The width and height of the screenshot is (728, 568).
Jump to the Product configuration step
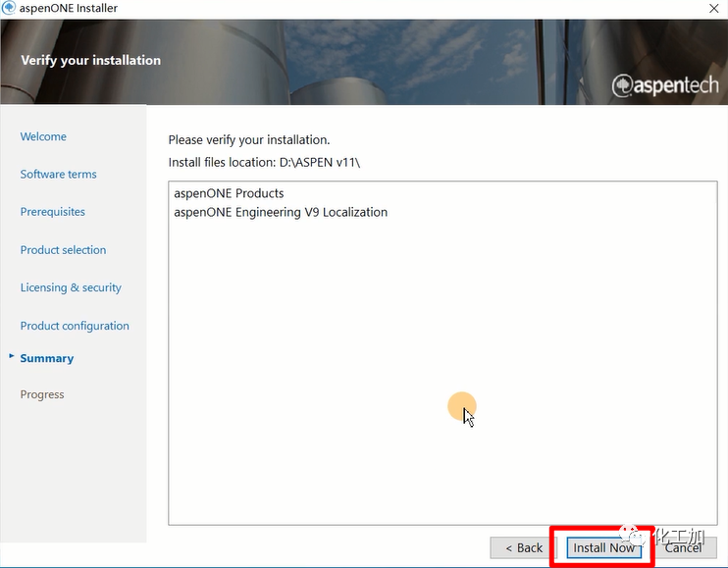[75, 326]
